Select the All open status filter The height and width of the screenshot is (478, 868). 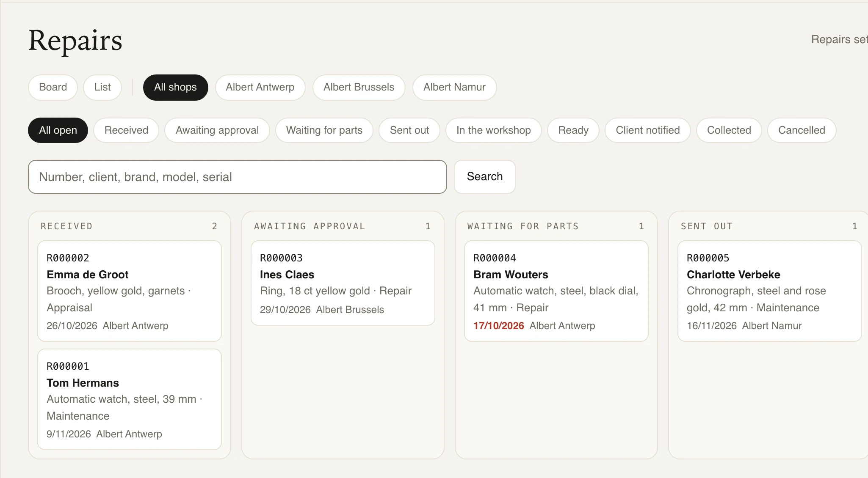pos(58,130)
